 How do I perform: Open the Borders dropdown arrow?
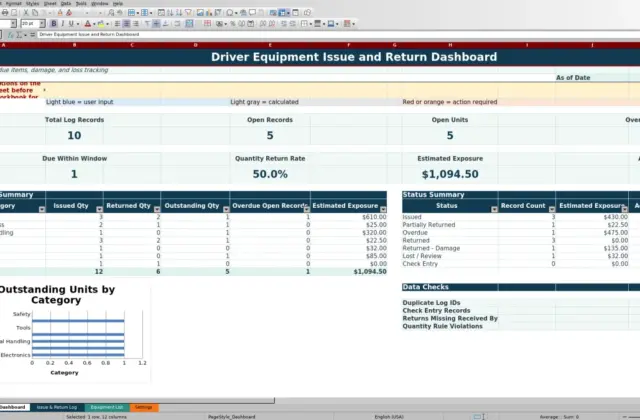point(311,24)
